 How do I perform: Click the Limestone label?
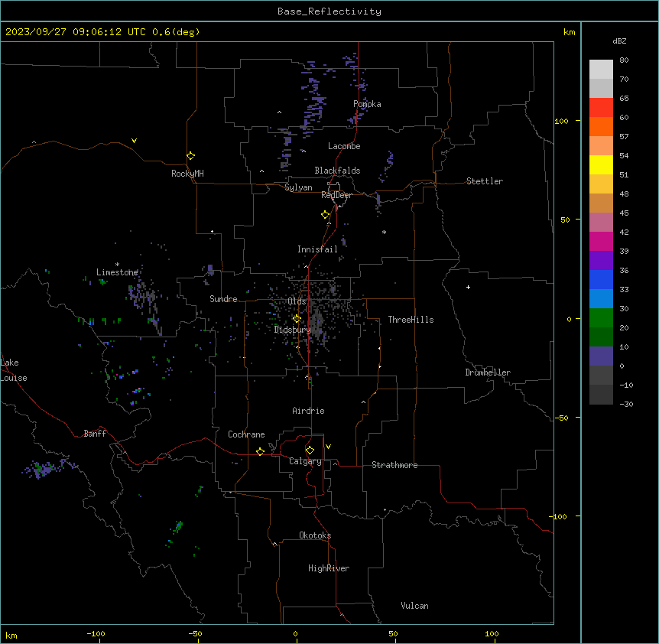(x=117, y=272)
